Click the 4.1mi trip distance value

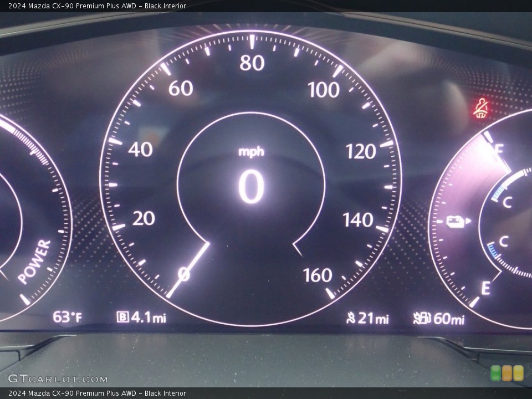click(x=149, y=317)
